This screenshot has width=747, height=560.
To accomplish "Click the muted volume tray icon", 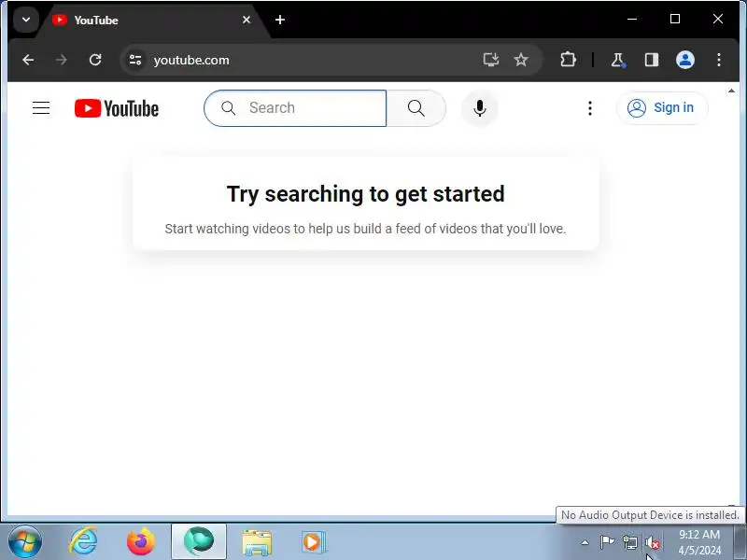I will click(x=652, y=542).
